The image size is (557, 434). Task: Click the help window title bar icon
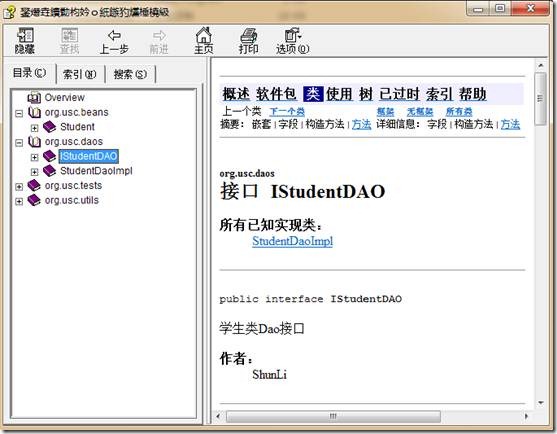coord(9,12)
